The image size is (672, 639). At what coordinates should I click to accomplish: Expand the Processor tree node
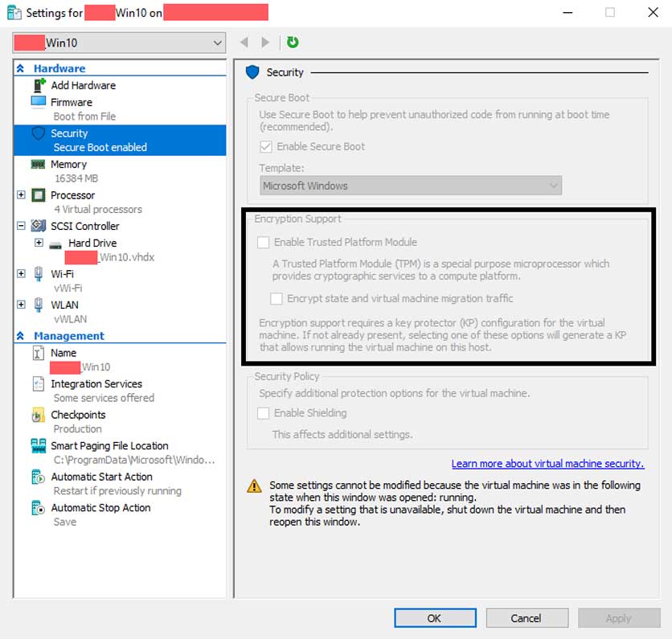click(x=22, y=195)
